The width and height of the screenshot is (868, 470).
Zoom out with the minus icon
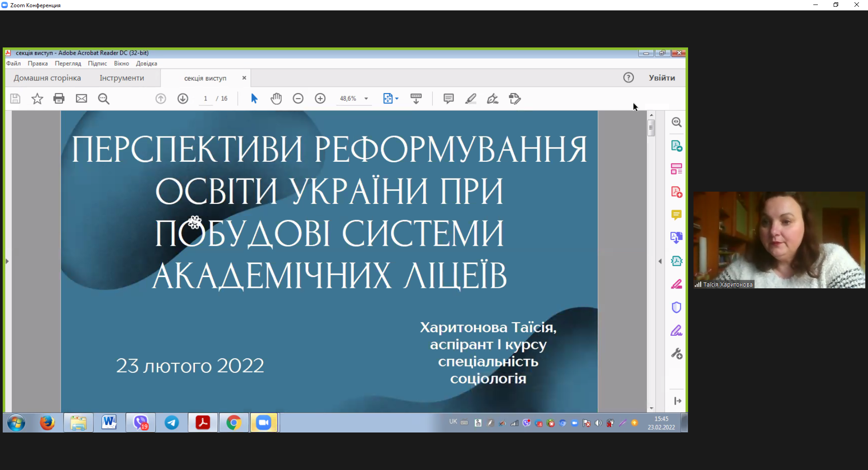tap(298, 99)
